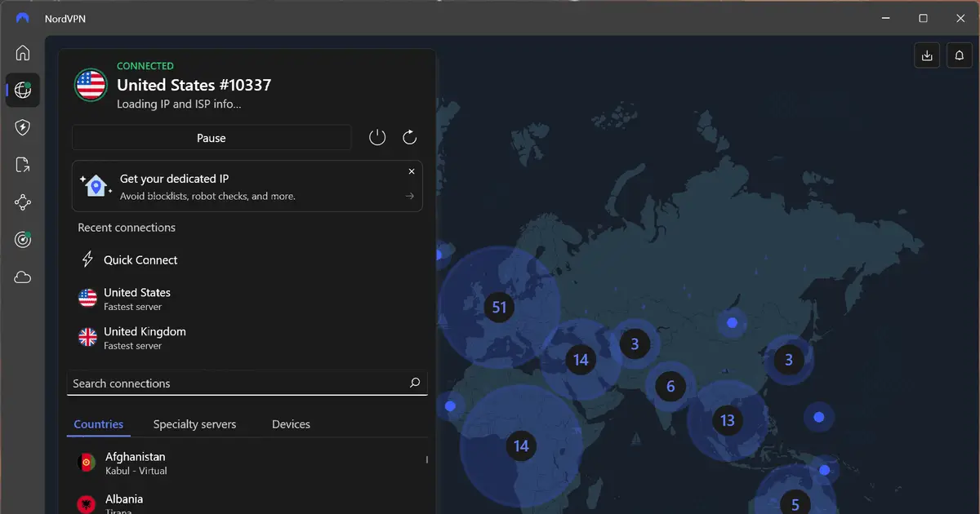Click the search magnifier icon

pyautogui.click(x=415, y=383)
